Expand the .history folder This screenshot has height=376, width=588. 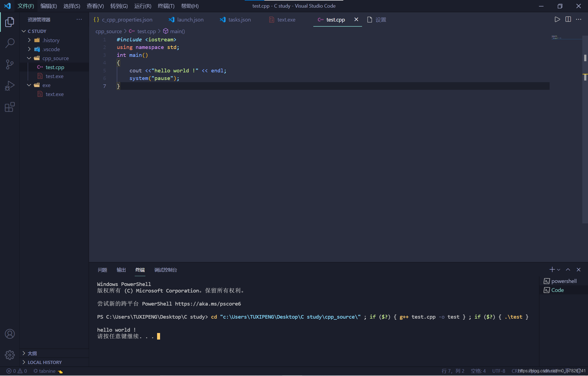pyautogui.click(x=29, y=40)
